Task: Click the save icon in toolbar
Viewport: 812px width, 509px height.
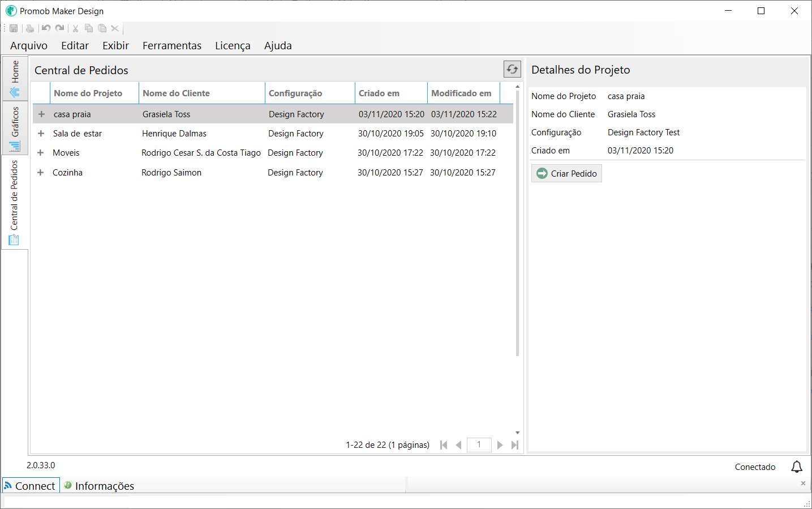Action: (x=14, y=28)
